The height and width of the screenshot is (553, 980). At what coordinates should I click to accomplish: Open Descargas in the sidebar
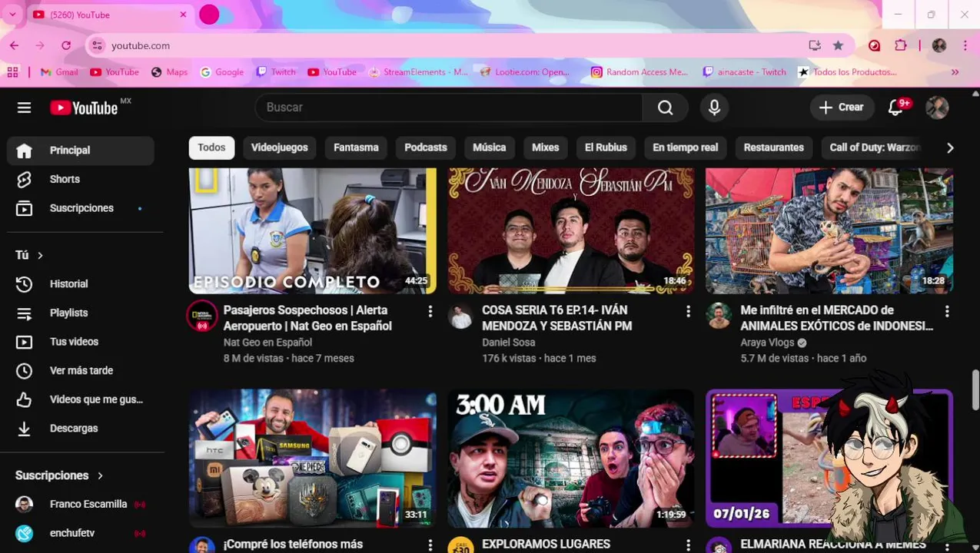click(81, 429)
